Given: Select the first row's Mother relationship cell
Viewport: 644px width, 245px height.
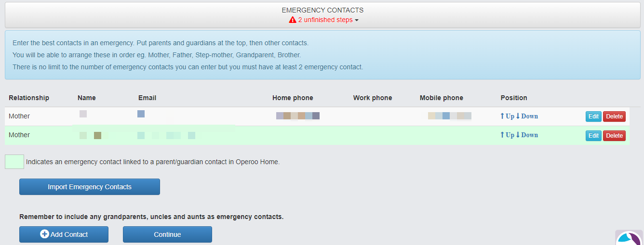Looking at the screenshot, I should 19,116.
